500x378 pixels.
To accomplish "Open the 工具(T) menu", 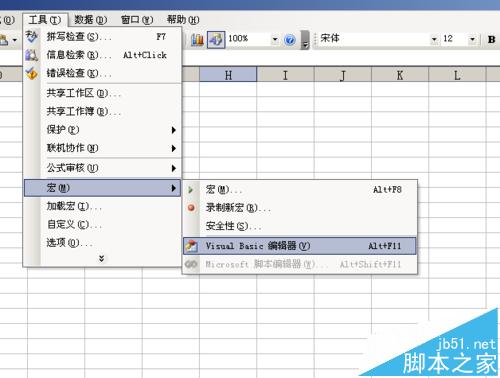I will pyautogui.click(x=45, y=20).
